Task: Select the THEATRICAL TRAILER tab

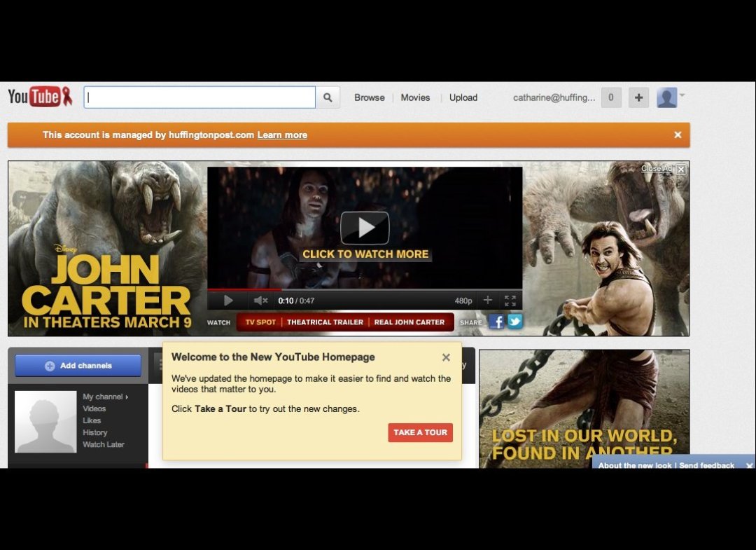Action: click(325, 322)
